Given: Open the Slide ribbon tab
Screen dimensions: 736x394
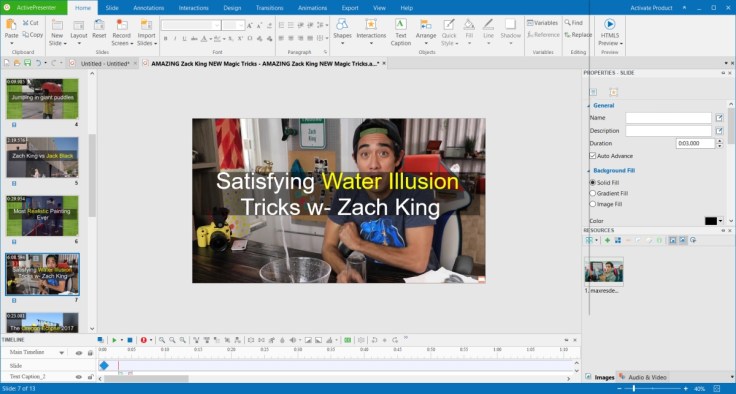Looking at the screenshot, I should point(112,8).
